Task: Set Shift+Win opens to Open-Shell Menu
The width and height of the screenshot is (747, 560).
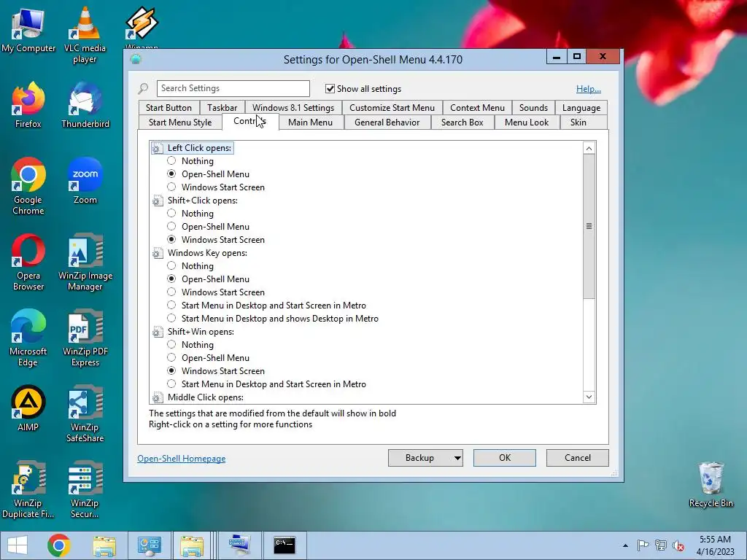Action: point(171,357)
